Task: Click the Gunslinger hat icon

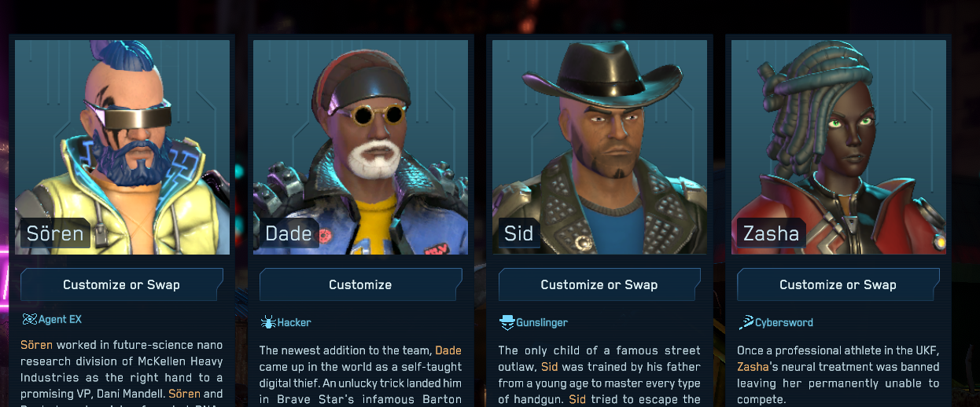Action: tap(507, 322)
